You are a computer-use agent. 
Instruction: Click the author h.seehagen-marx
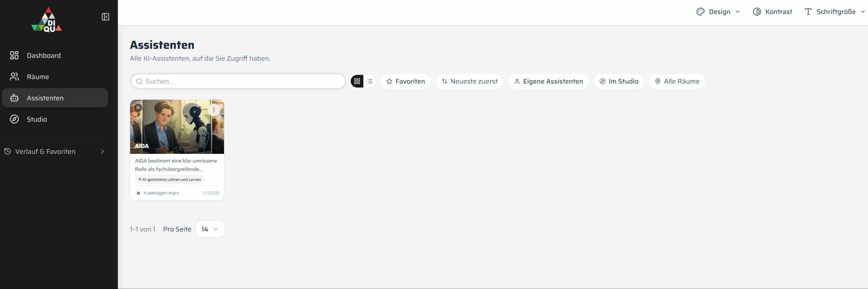161,193
